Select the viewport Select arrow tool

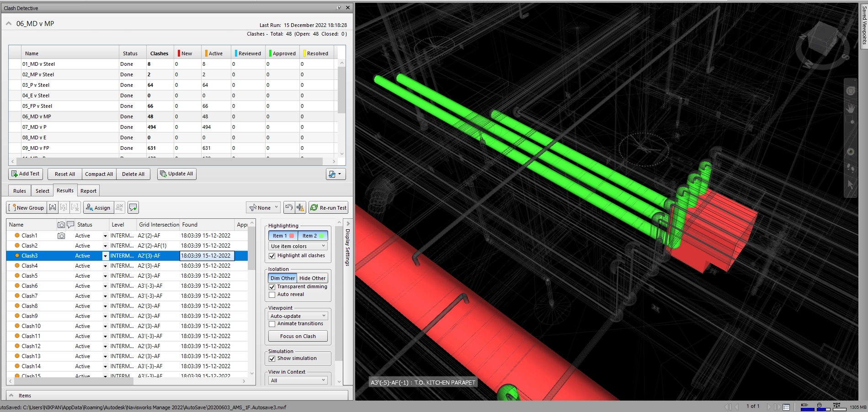(850, 183)
